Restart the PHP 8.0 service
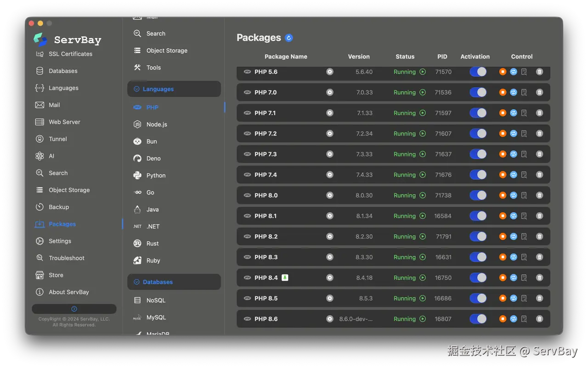This screenshot has width=588, height=368. click(x=514, y=195)
